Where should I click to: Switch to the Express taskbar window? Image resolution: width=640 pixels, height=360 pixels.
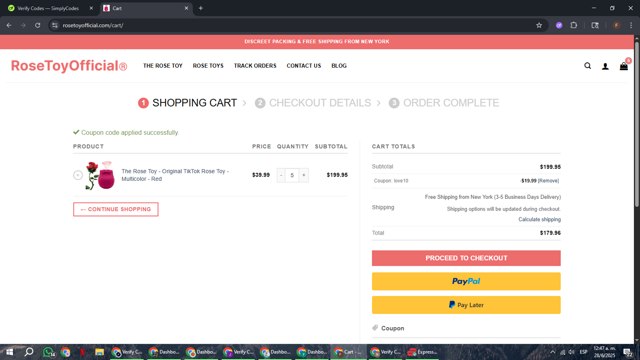point(423,352)
